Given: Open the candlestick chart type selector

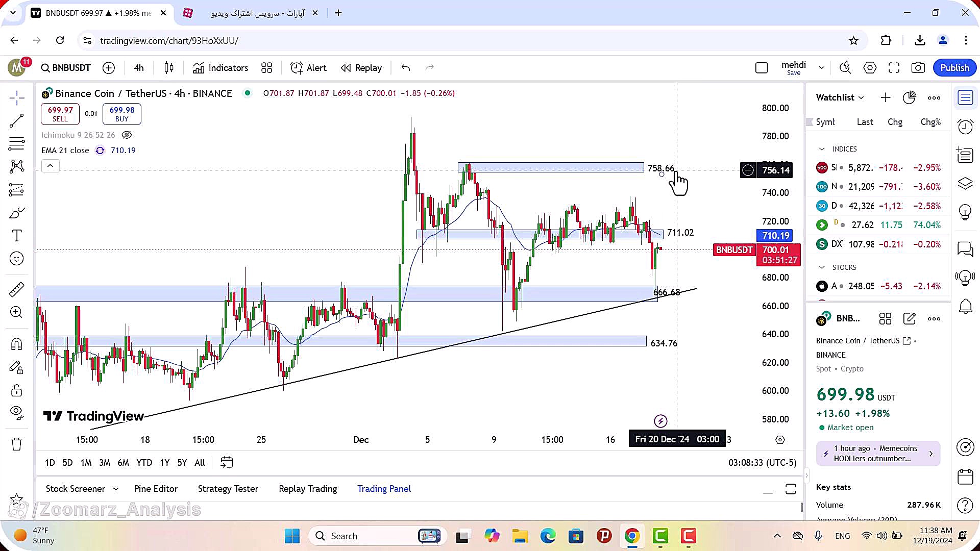Looking at the screenshot, I should (169, 68).
